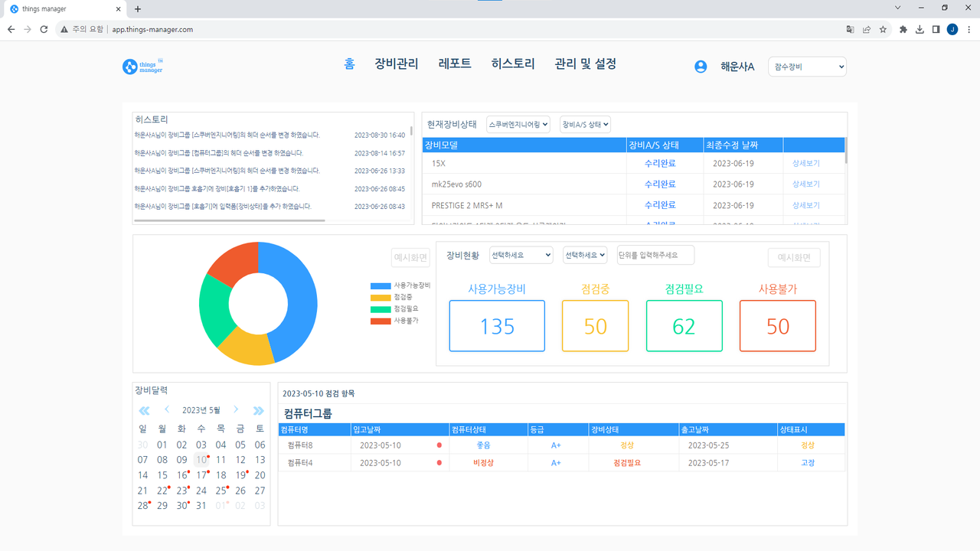The width and height of the screenshot is (980, 551).
Task: Click the 사용불가 50 card
Action: tap(778, 326)
